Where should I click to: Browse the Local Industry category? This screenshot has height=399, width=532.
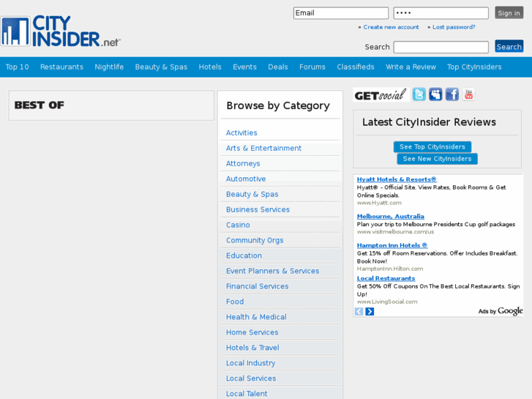251,363
